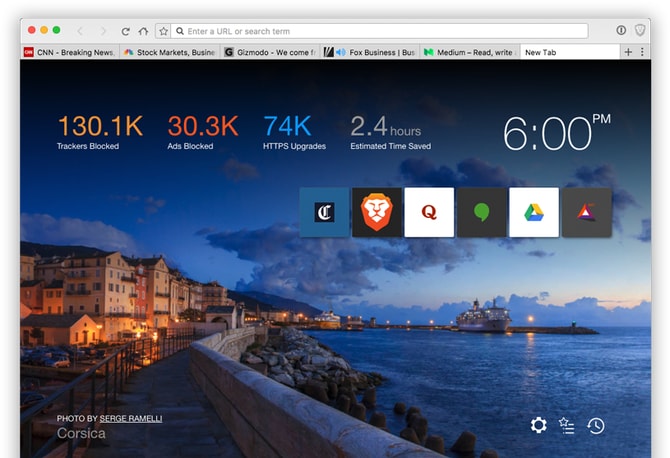Switch to the Gizmodo tab

click(270, 52)
